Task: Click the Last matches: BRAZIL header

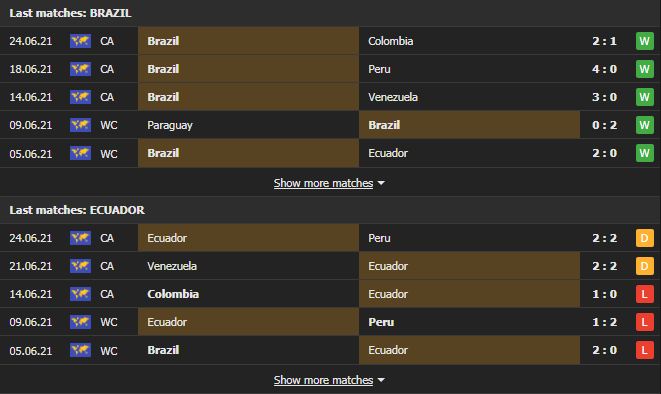Action: 70,13
